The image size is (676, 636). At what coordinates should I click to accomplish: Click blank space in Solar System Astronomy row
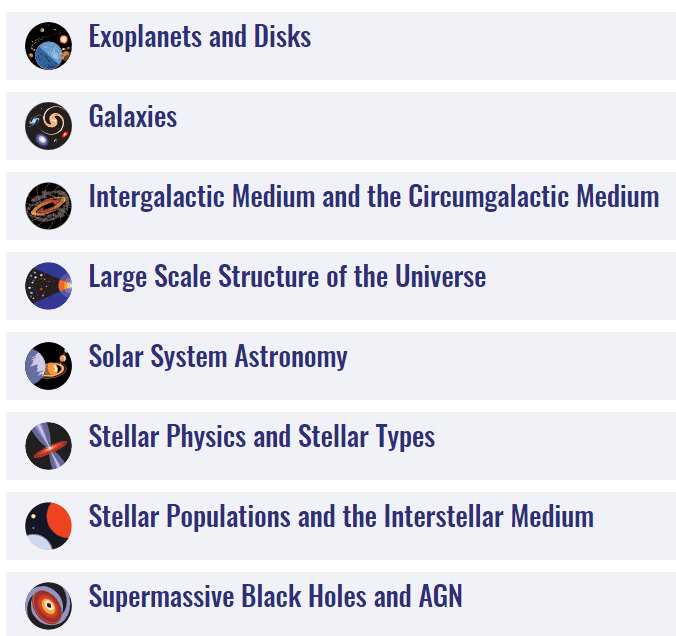(x=520, y=366)
